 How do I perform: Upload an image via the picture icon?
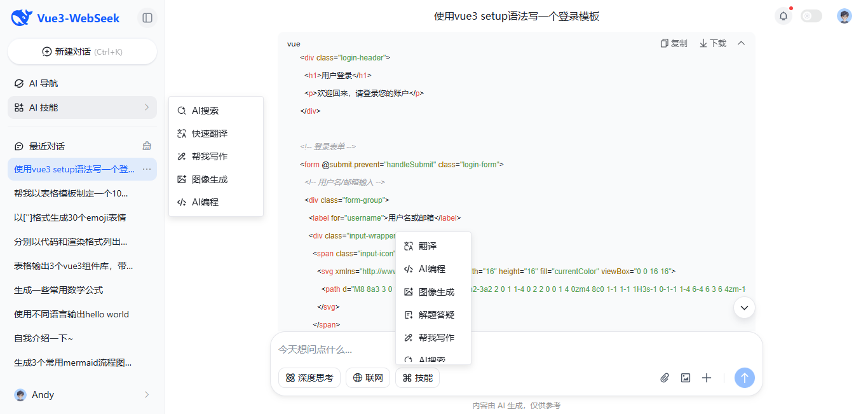[x=685, y=378]
